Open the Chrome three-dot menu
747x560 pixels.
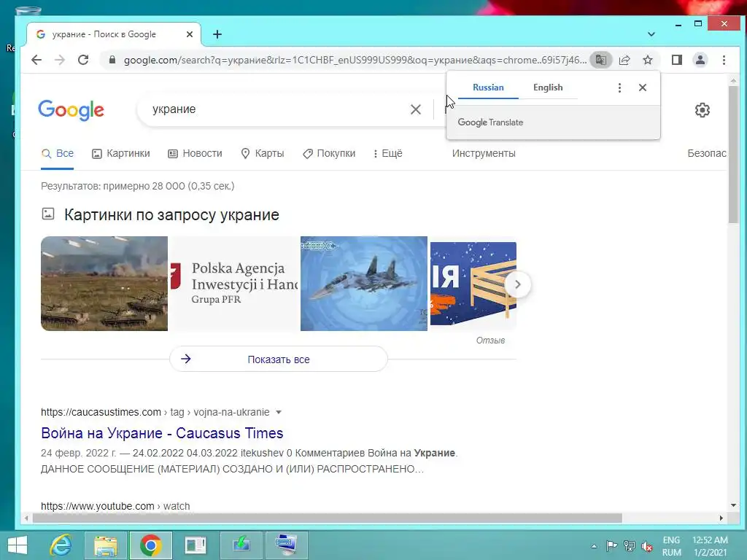(724, 60)
